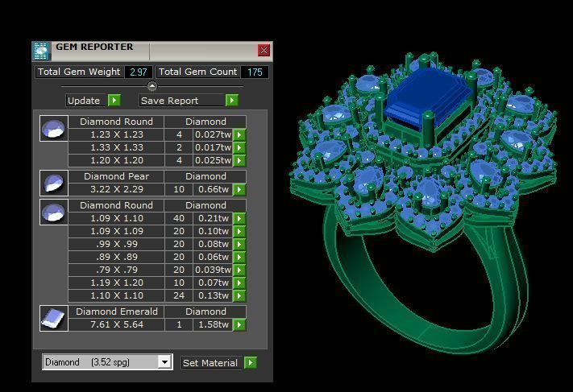573x392 pixels.
Task: Collapse the panel with round arrow handle
Action: pos(152,86)
